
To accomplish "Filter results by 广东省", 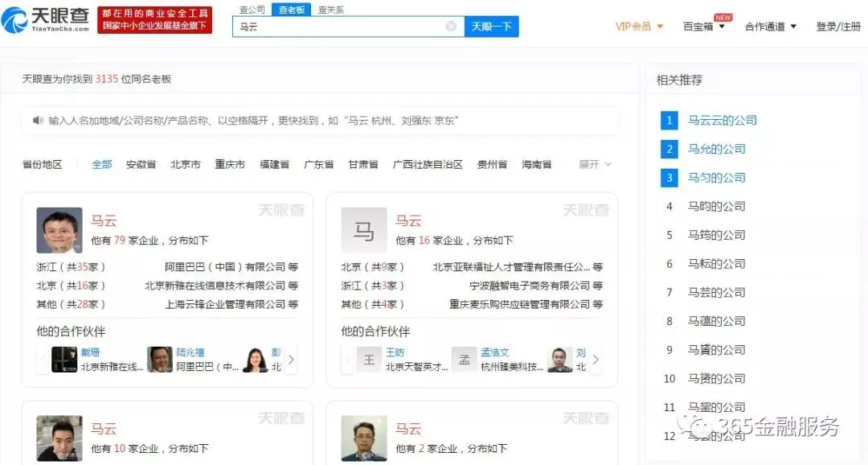I will 319,164.
